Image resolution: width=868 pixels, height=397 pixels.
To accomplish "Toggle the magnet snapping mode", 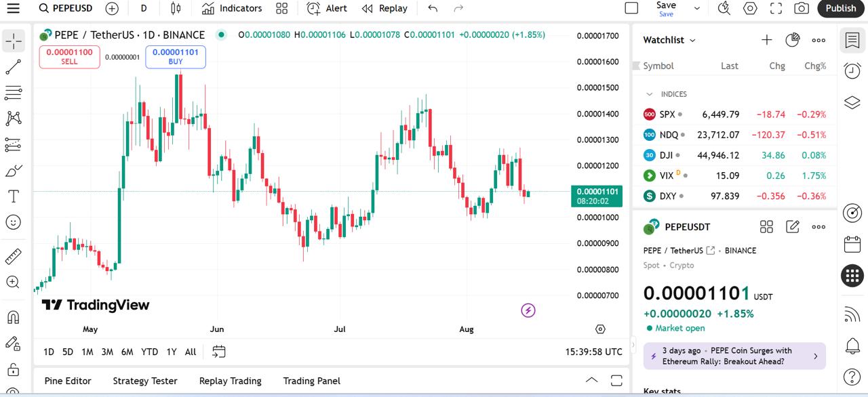I will (14, 317).
